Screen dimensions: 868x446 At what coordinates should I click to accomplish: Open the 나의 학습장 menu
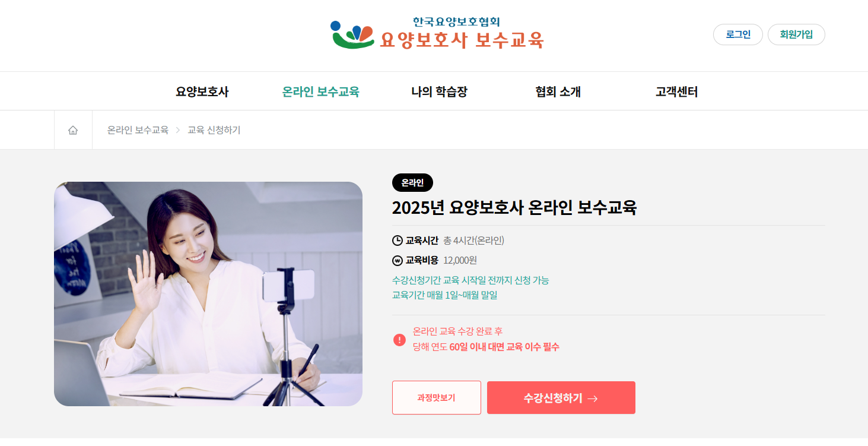[439, 91]
